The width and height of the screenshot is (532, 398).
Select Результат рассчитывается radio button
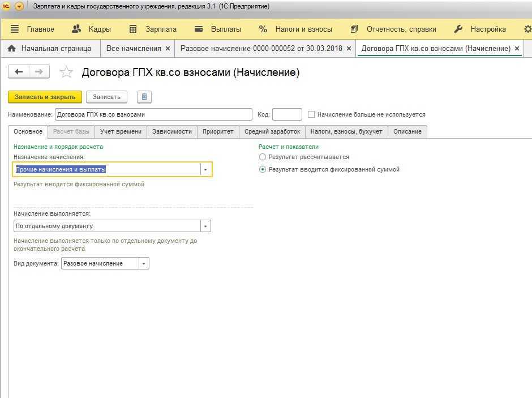[x=262, y=157]
